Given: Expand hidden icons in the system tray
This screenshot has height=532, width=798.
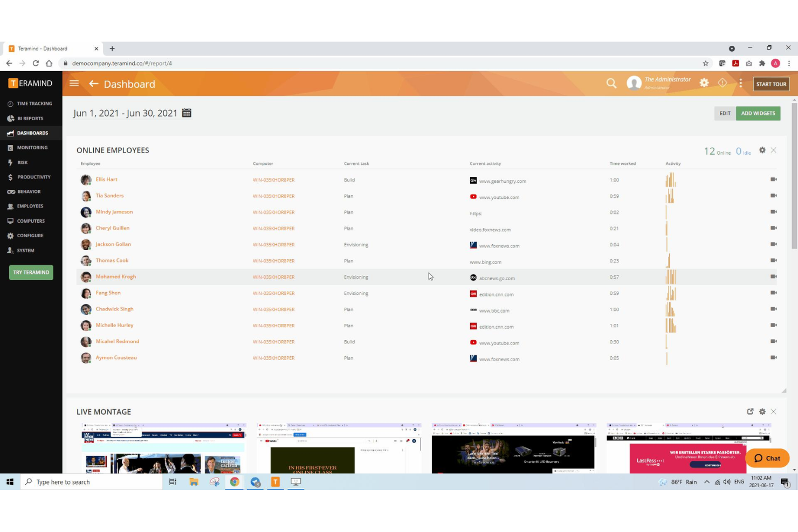Looking at the screenshot, I should coord(707,481).
